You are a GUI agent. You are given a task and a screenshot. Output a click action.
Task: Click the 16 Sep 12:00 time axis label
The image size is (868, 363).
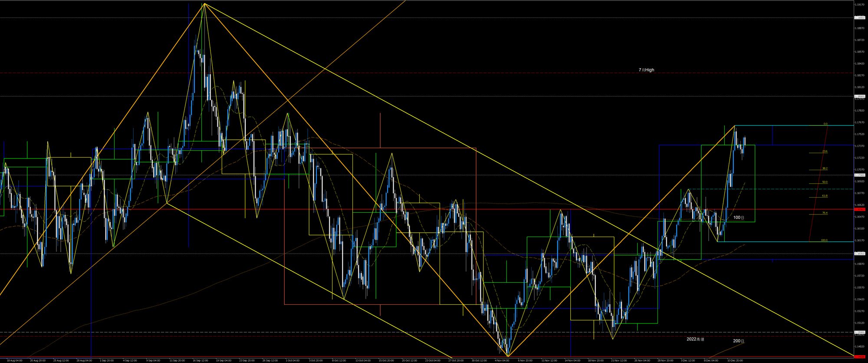(x=200, y=360)
